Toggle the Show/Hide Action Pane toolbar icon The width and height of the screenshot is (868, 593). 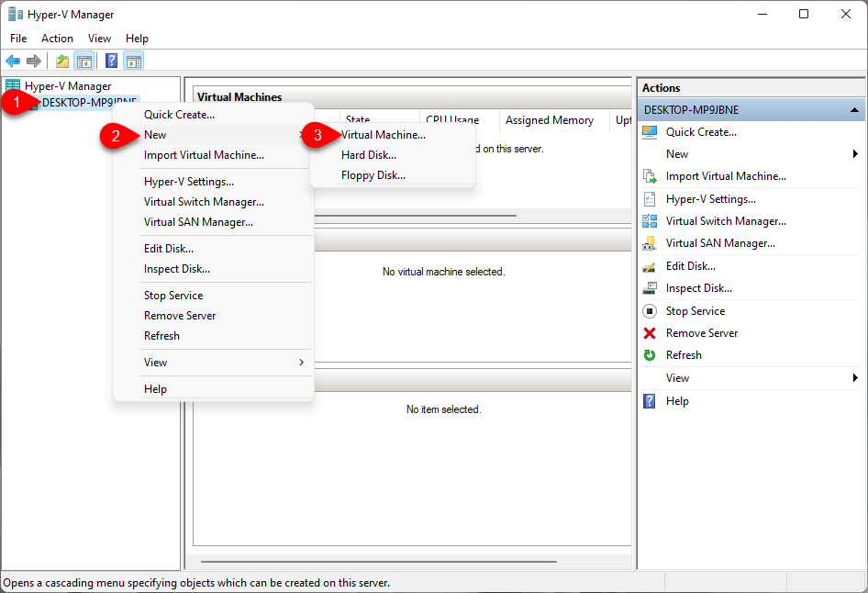coord(133,61)
